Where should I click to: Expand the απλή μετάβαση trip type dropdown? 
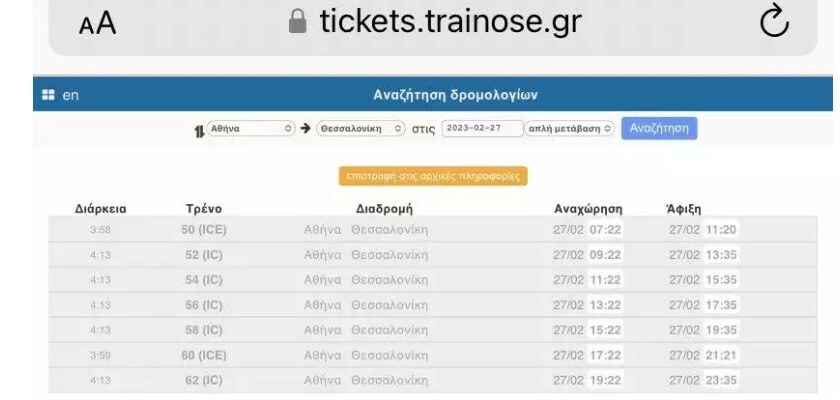coord(570,129)
